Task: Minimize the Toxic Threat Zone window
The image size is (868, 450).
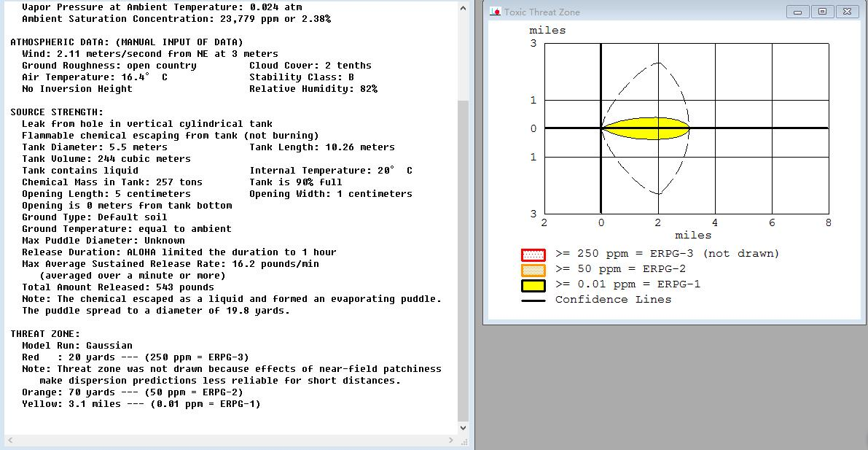Action: pos(798,12)
